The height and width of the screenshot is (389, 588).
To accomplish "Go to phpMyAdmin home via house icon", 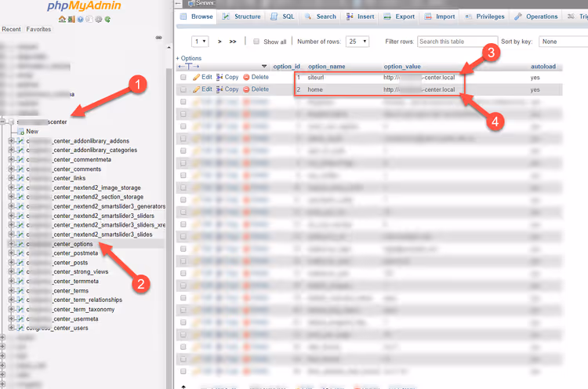I will [62, 19].
